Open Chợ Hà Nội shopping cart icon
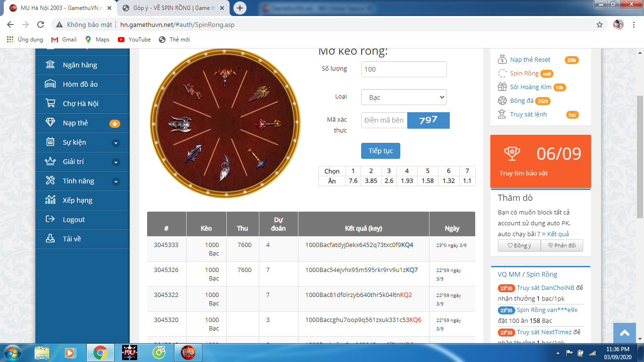The width and height of the screenshot is (644, 362). 50,104
